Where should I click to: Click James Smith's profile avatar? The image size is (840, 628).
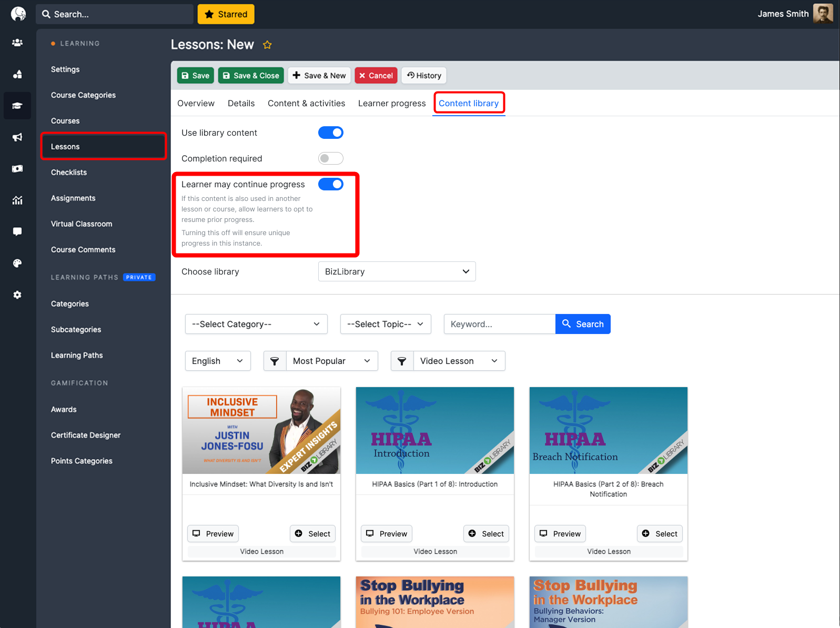823,14
